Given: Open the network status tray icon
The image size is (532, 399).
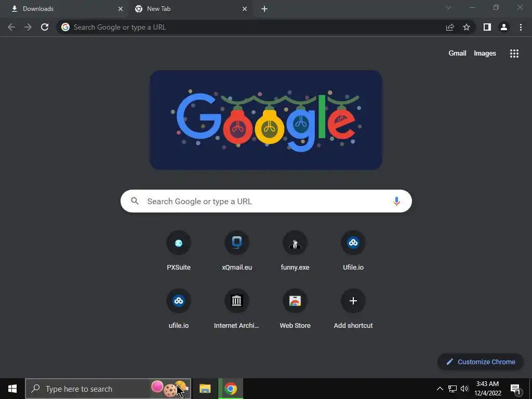Looking at the screenshot, I should [x=453, y=389].
